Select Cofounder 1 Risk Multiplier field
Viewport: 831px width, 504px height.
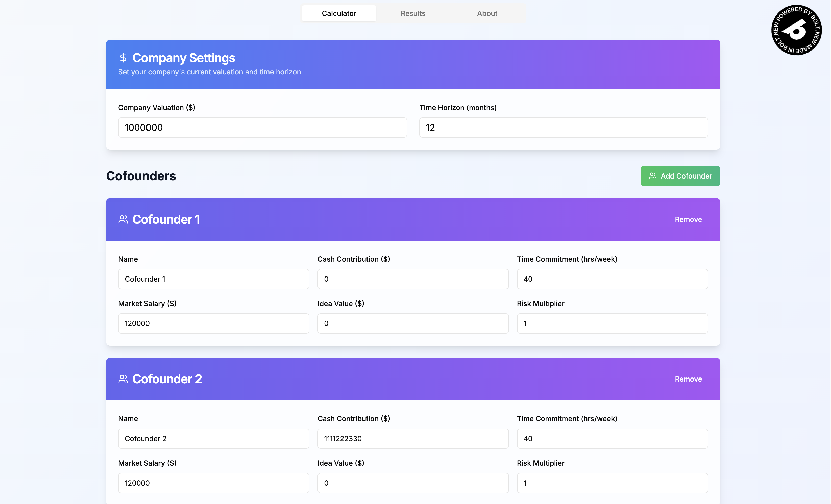pos(612,323)
